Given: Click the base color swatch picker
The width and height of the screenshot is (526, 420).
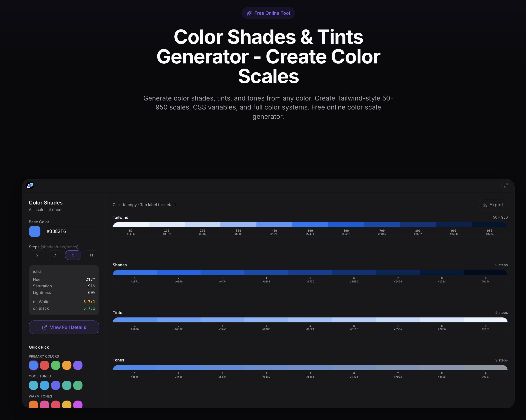Looking at the screenshot, I should [x=35, y=231].
